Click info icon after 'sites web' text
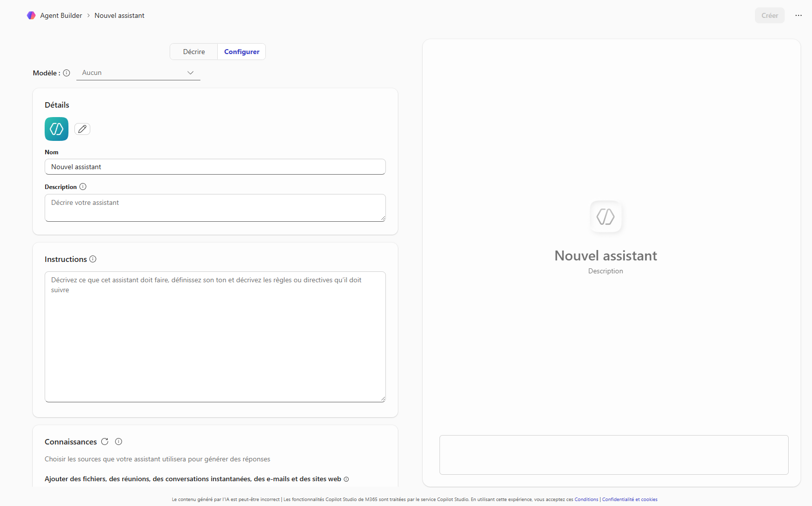The width and height of the screenshot is (812, 506). 346,479
